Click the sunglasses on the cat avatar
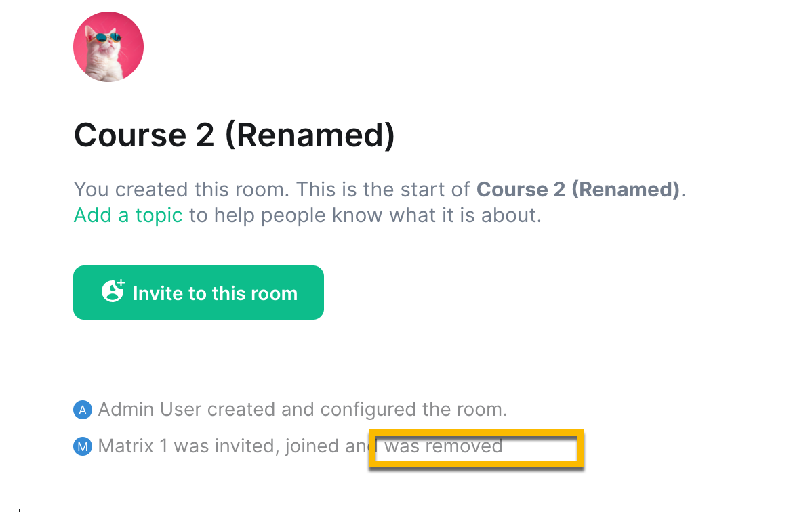This screenshot has height=512, width=812. click(106, 37)
